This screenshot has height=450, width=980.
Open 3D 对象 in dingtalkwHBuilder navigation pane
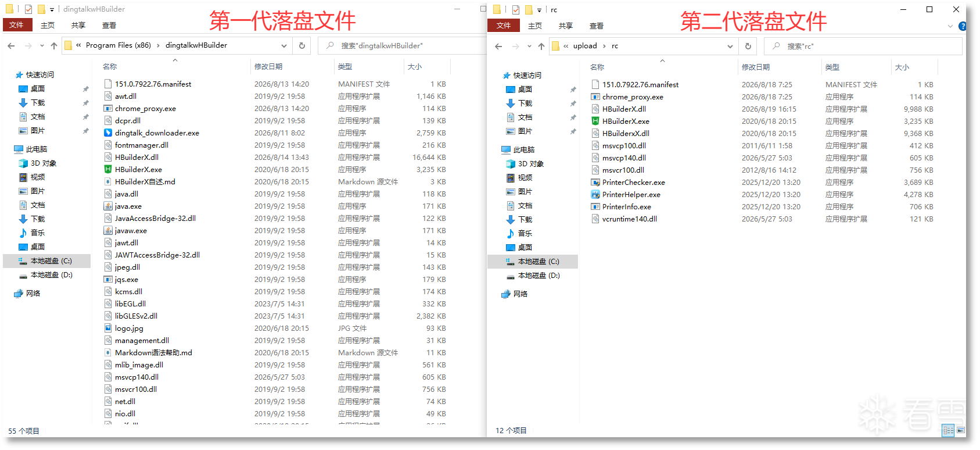coord(44,163)
